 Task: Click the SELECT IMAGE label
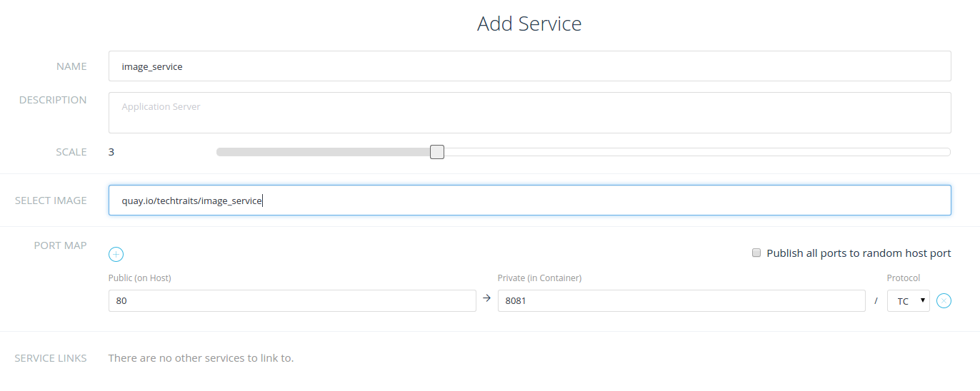pos(51,200)
